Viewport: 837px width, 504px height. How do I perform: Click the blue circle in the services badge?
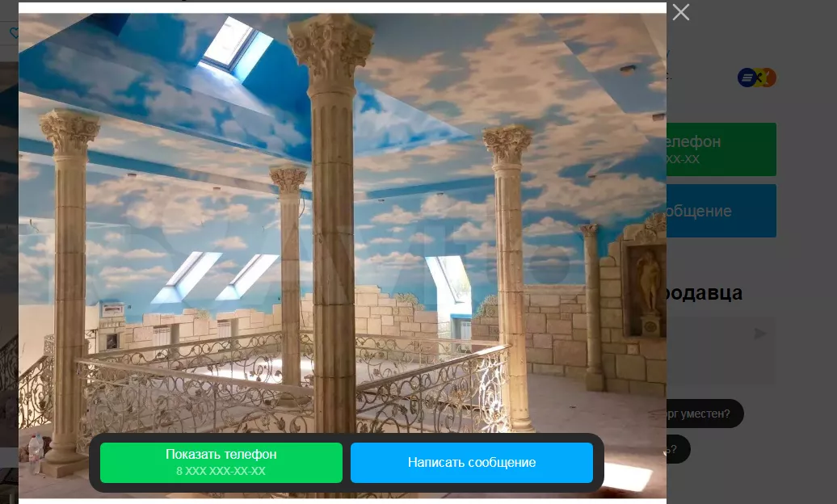pyautogui.click(x=747, y=78)
